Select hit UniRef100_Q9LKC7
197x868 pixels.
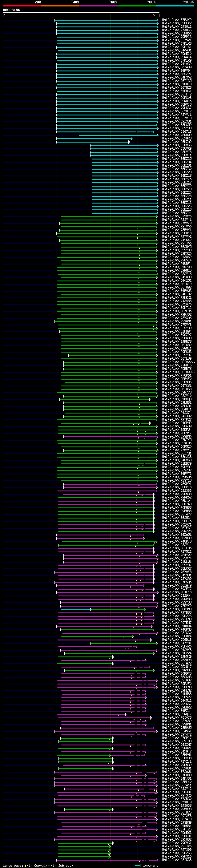click(x=177, y=108)
